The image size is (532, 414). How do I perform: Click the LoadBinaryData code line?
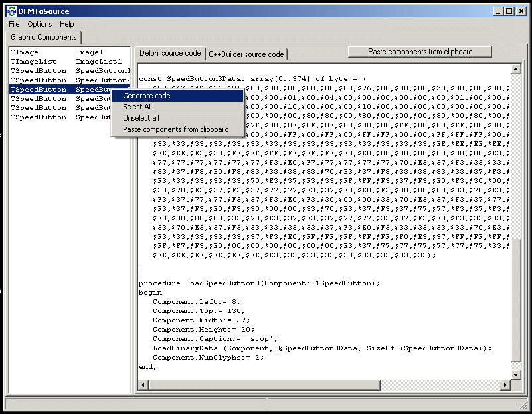(322, 348)
